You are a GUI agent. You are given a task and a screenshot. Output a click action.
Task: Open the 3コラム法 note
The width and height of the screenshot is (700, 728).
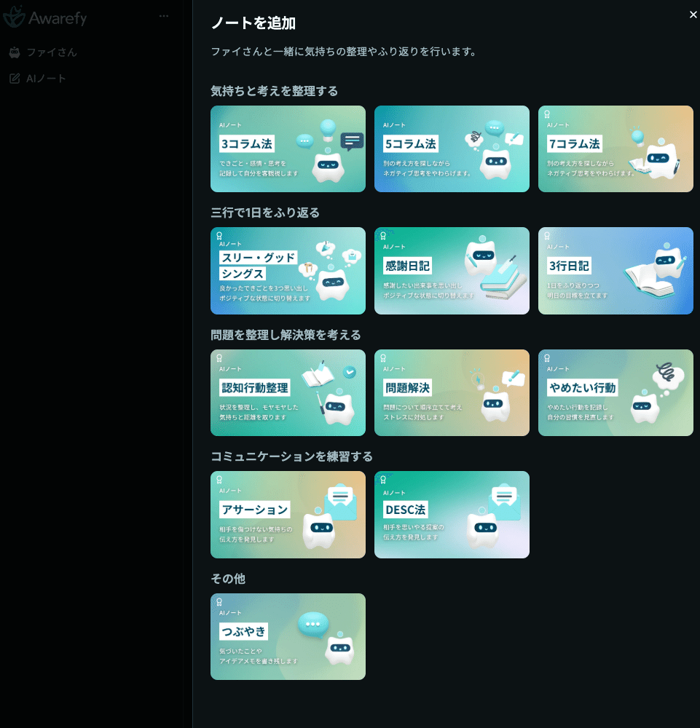pos(288,148)
